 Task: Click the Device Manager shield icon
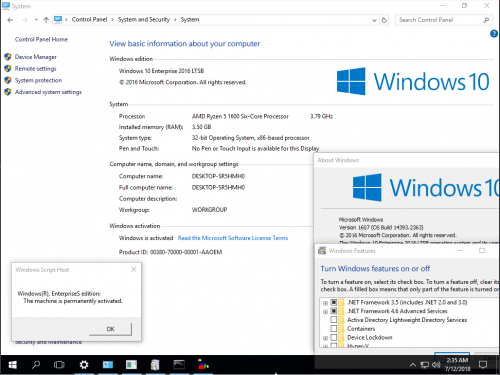tap(8, 57)
